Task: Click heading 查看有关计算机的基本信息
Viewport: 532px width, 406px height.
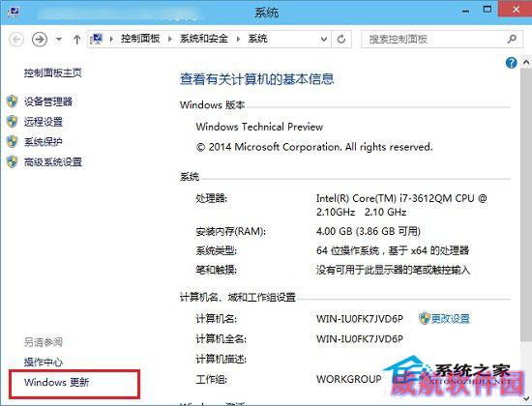Action: 257,79
